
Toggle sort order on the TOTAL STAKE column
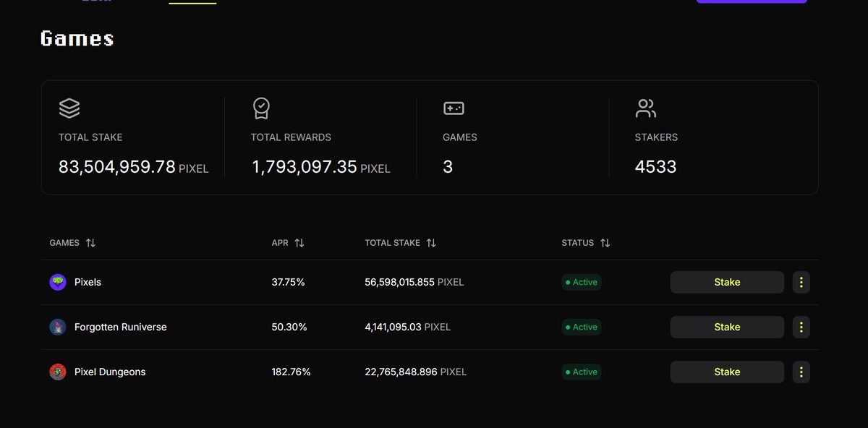[430, 243]
